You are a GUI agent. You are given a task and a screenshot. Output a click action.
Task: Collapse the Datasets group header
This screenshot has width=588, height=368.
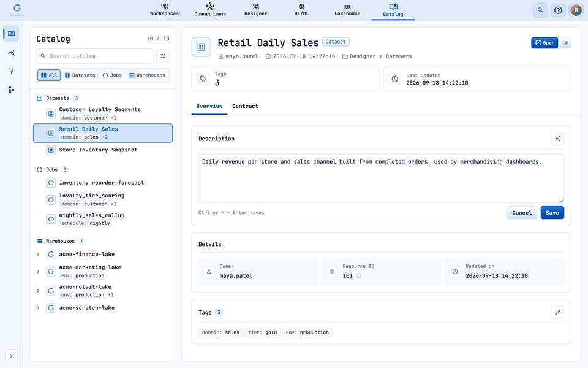[x=58, y=98]
